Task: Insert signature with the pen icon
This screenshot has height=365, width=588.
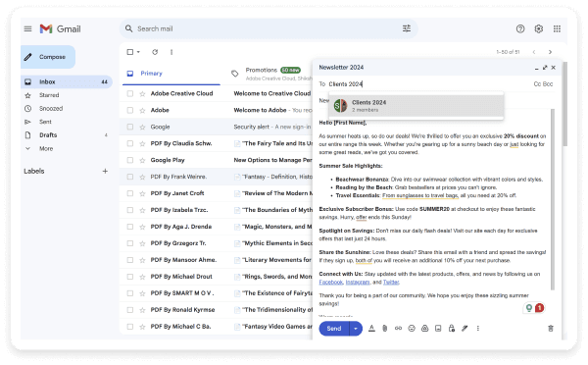Action: (465, 329)
